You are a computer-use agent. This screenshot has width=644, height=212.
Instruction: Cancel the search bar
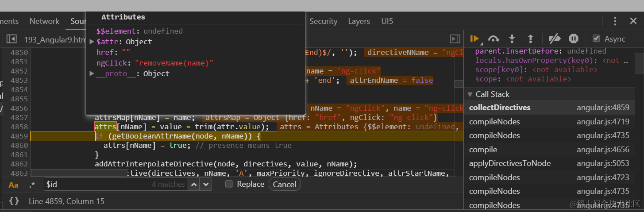pyautogui.click(x=285, y=184)
